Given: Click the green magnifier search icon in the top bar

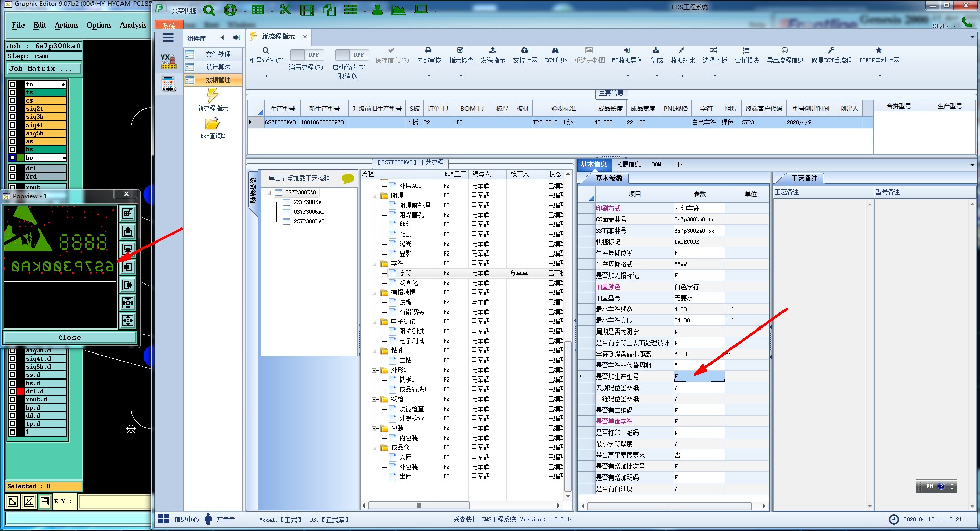Looking at the screenshot, I should tap(209, 10).
